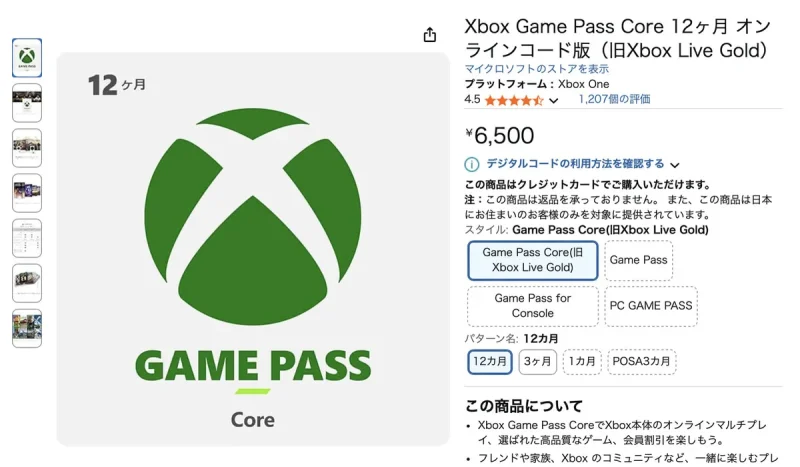The width and height of the screenshot is (800, 467).
Task: Select the second product thumbnail
Action: tap(27, 103)
